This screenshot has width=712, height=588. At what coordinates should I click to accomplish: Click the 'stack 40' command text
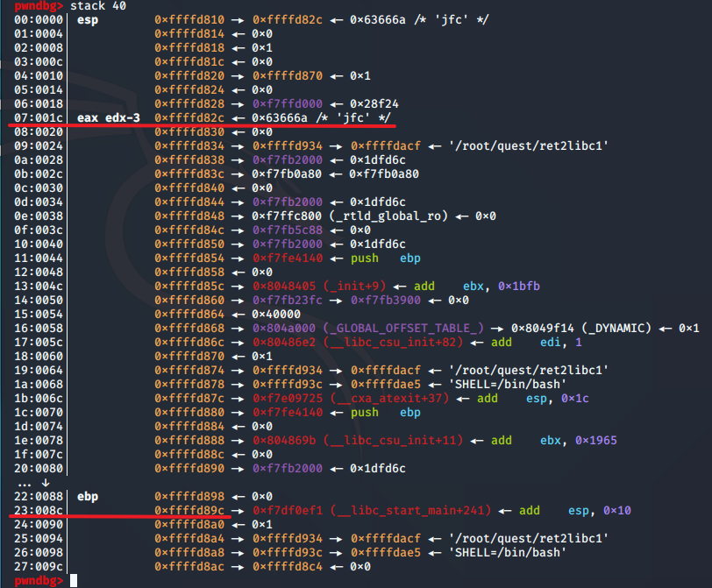[98, 6]
